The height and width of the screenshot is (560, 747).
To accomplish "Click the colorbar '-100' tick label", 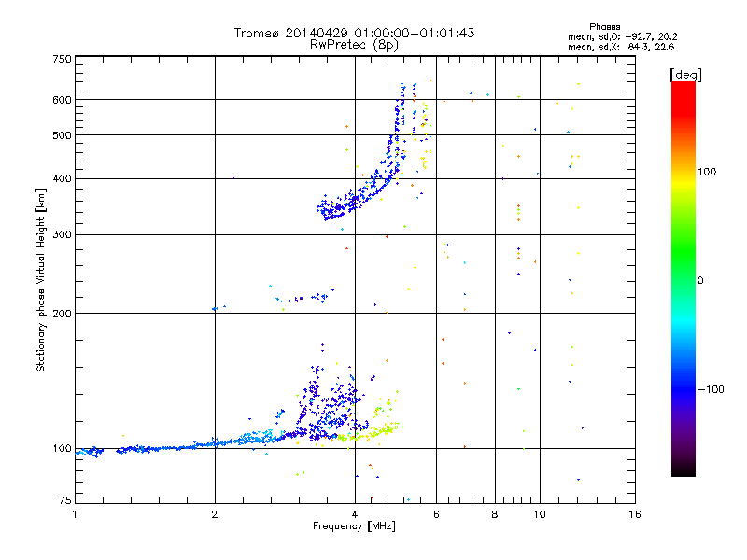I will [711, 389].
